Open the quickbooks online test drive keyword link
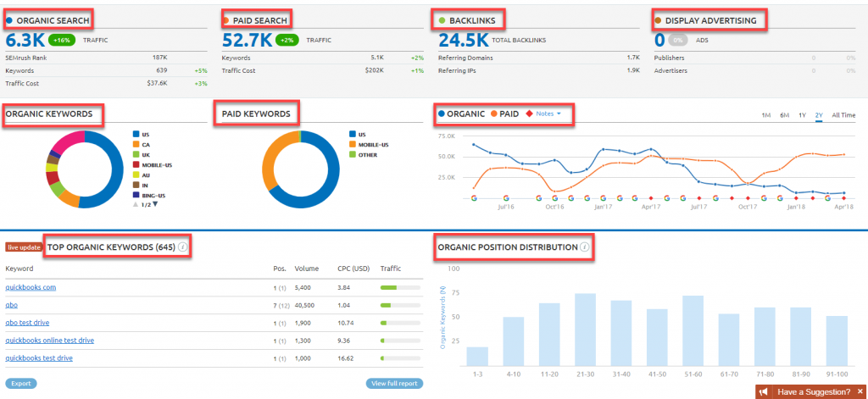 49,340
